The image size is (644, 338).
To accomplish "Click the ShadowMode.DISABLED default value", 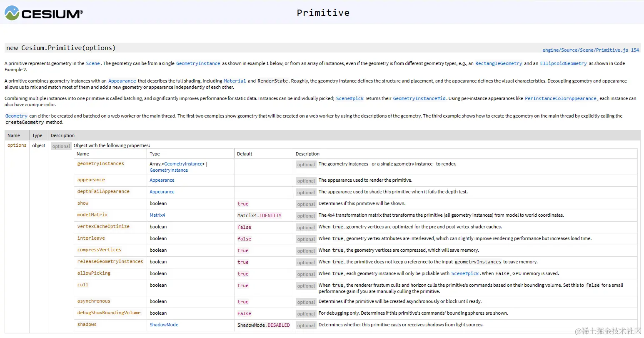I will (x=264, y=325).
